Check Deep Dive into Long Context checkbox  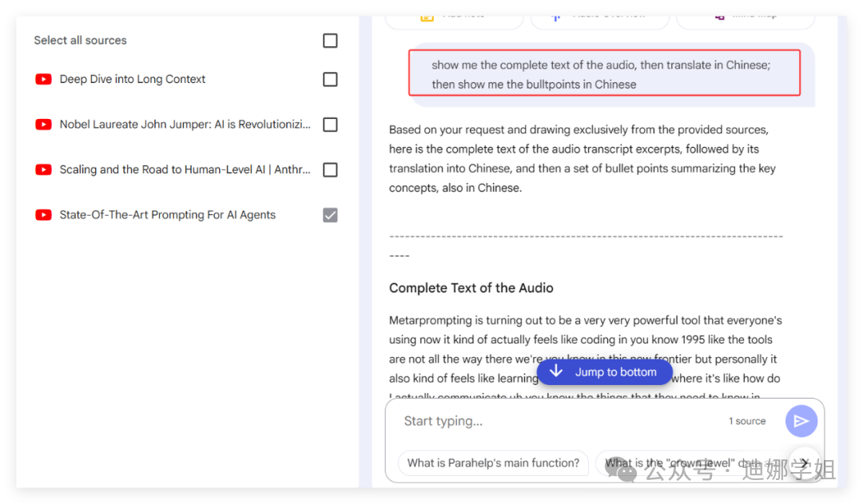(330, 79)
